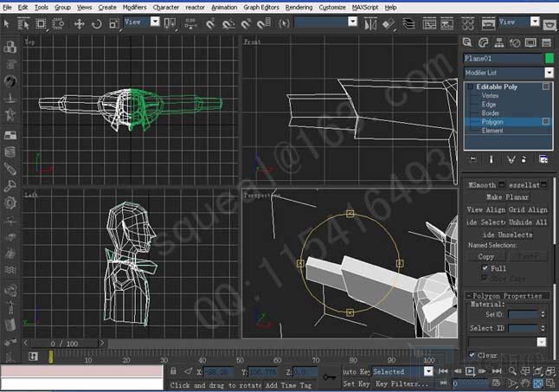Open the Graph Editors menu

pos(261,7)
